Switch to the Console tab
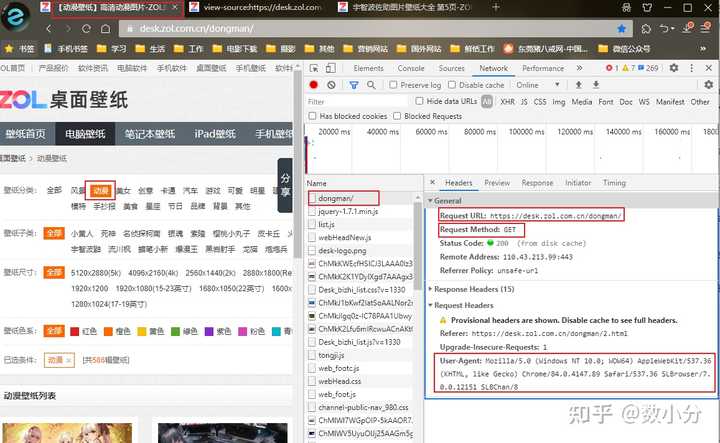 point(411,68)
